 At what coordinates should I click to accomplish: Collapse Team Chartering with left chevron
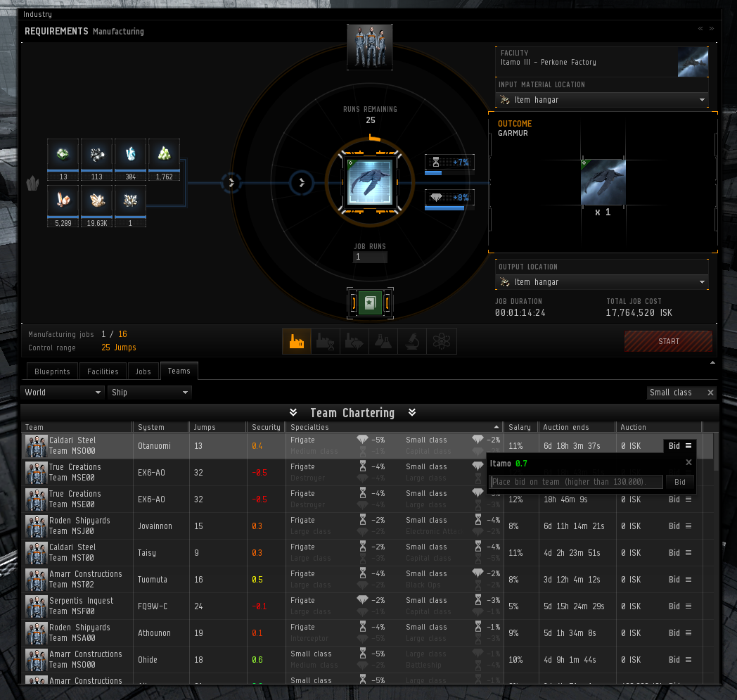(293, 412)
